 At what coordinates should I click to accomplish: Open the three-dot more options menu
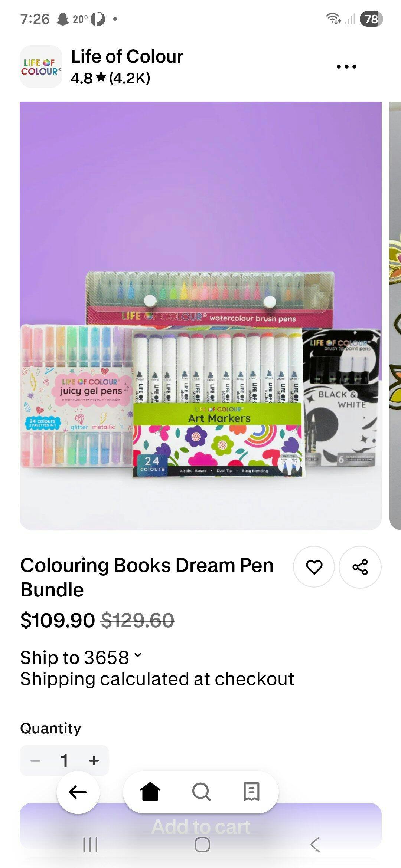coord(346,67)
